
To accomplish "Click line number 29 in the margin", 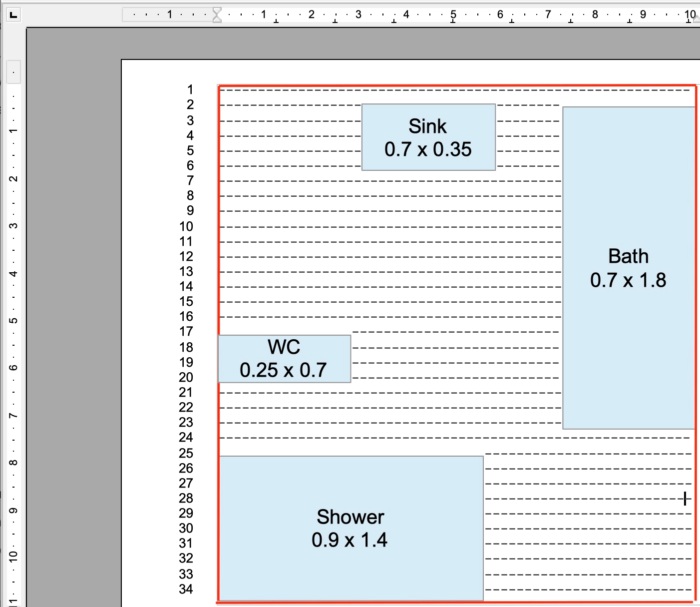I will (x=186, y=513).
